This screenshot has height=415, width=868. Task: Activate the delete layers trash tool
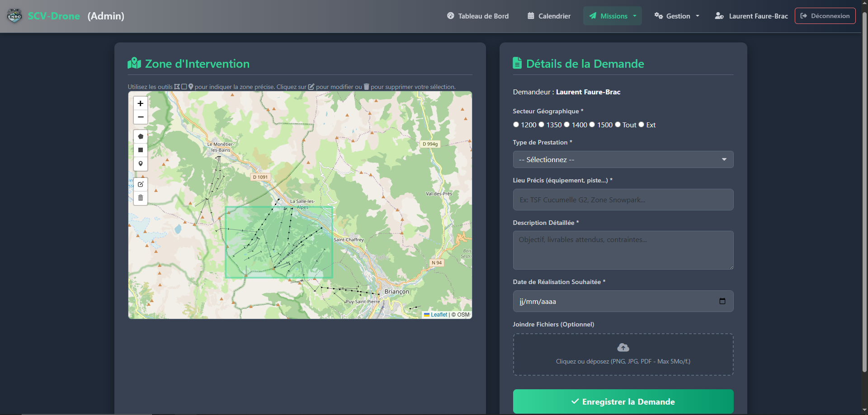click(141, 198)
